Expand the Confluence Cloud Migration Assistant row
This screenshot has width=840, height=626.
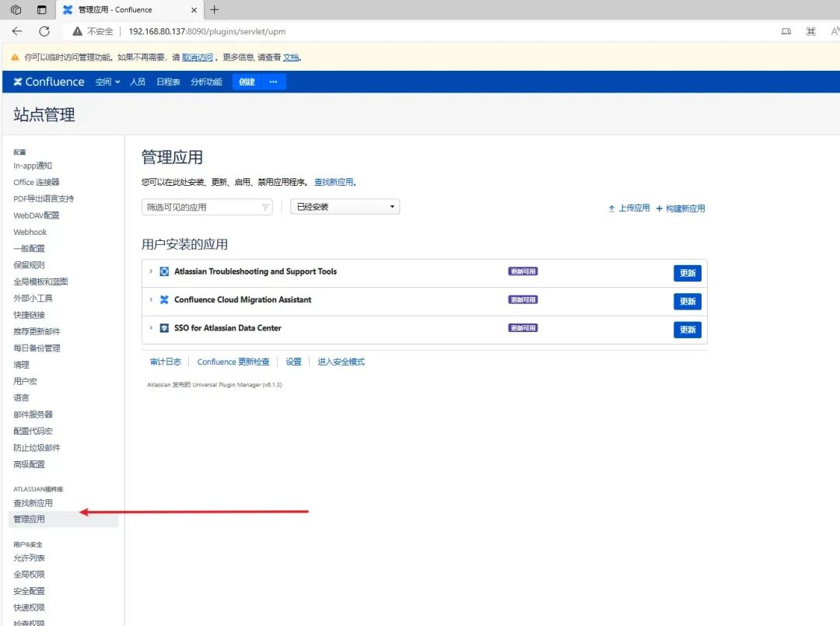click(151, 299)
